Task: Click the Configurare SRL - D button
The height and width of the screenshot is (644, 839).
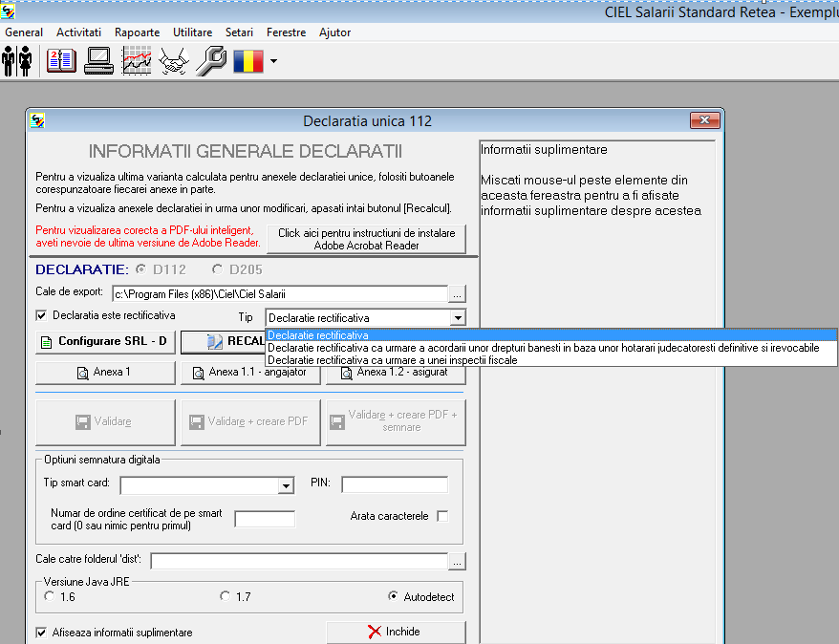Action: coord(105,342)
